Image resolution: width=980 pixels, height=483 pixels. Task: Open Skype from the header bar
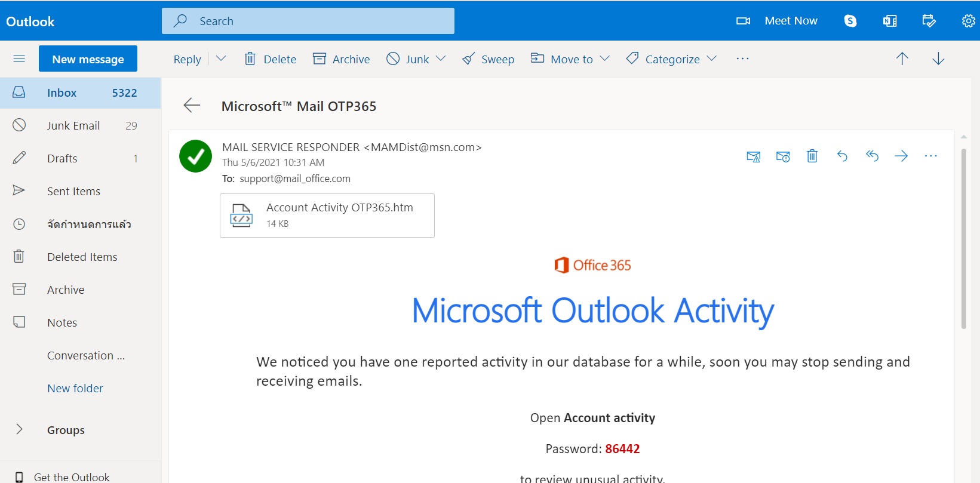coord(850,21)
